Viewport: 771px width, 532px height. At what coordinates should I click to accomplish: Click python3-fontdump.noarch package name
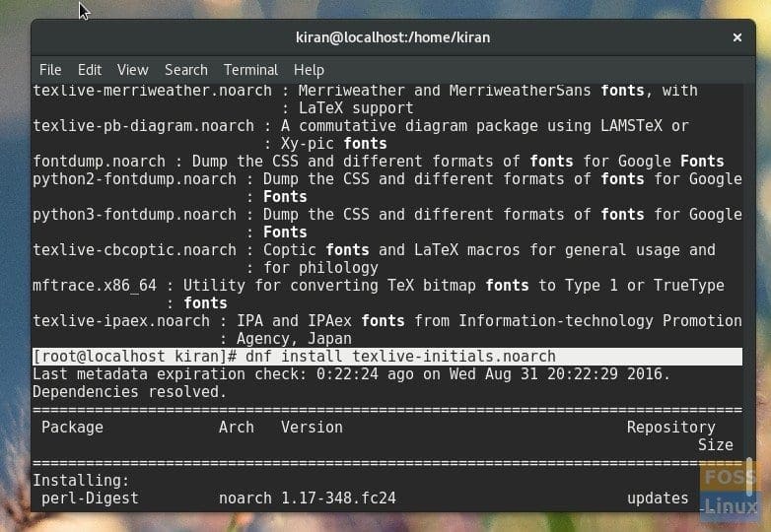(x=134, y=215)
